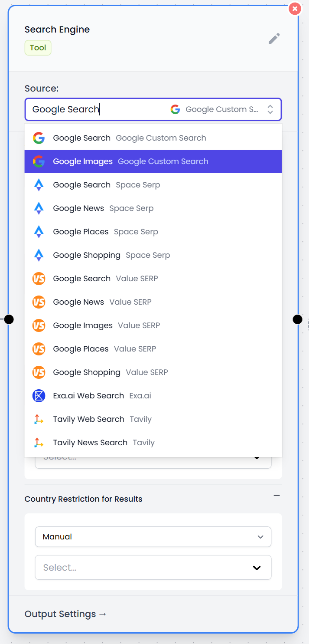
Task: Open the country Select dropdown
Action: point(153,568)
